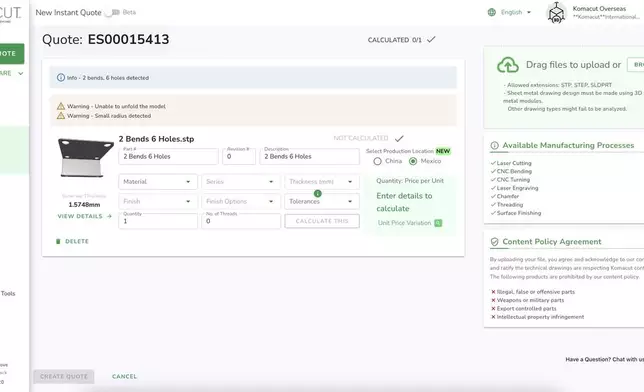The height and width of the screenshot is (392, 644).
Task: Open the Tools item in the sidebar
Action: point(8,293)
